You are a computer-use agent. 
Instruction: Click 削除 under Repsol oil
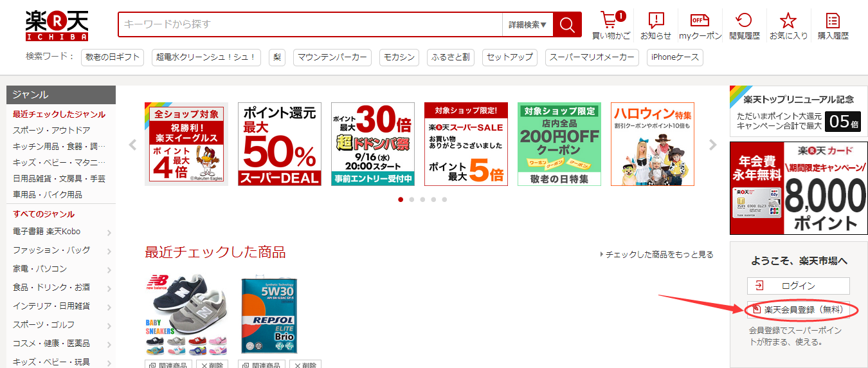305,365
